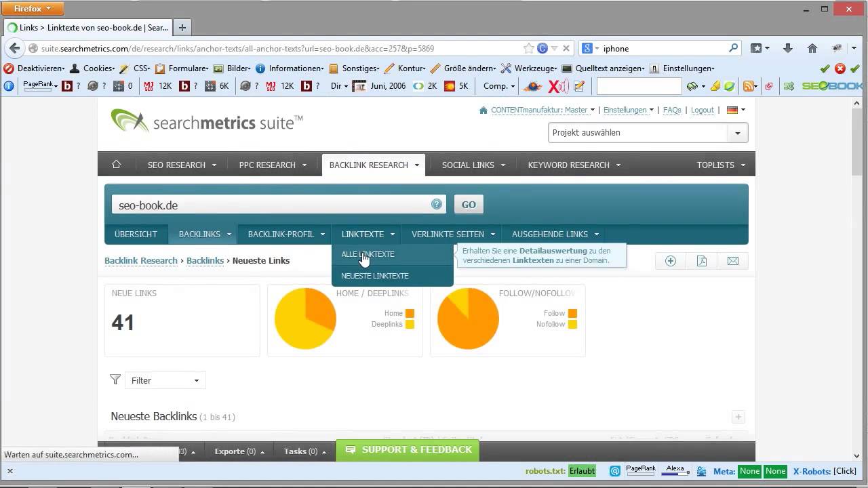Viewport: 868px width, 488px height.
Task: Open the VERLINKTE SEITEN submenu
Action: pos(453,234)
